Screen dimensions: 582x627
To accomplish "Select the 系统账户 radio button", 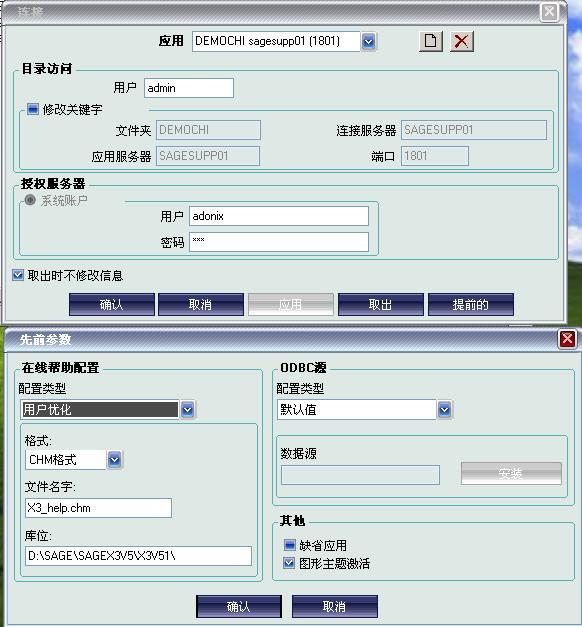I will [30, 200].
